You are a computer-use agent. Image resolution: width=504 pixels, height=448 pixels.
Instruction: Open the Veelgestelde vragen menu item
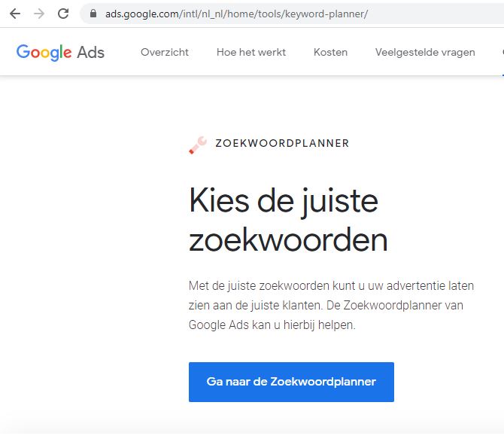[425, 52]
